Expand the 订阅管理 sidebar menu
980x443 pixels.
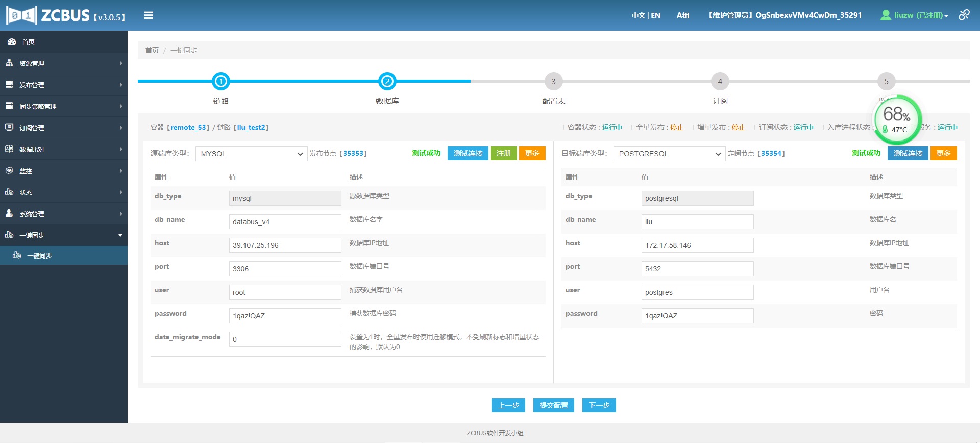[x=64, y=128]
